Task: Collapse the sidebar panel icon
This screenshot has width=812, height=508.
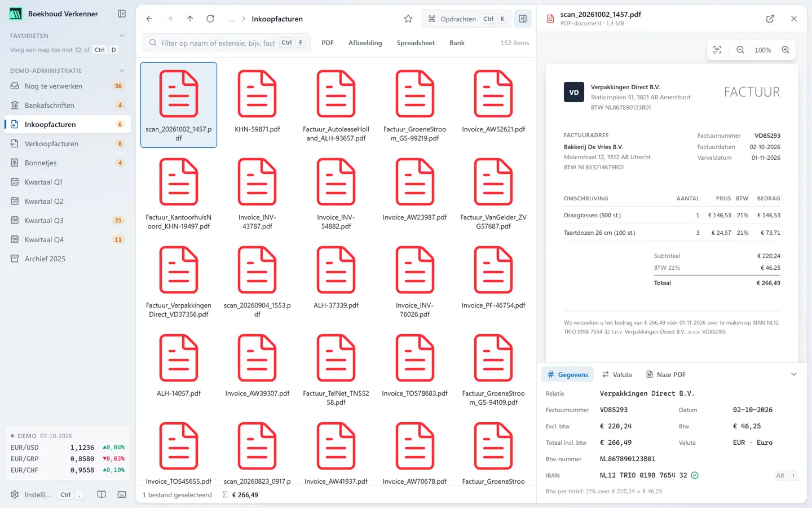Action: click(122, 14)
